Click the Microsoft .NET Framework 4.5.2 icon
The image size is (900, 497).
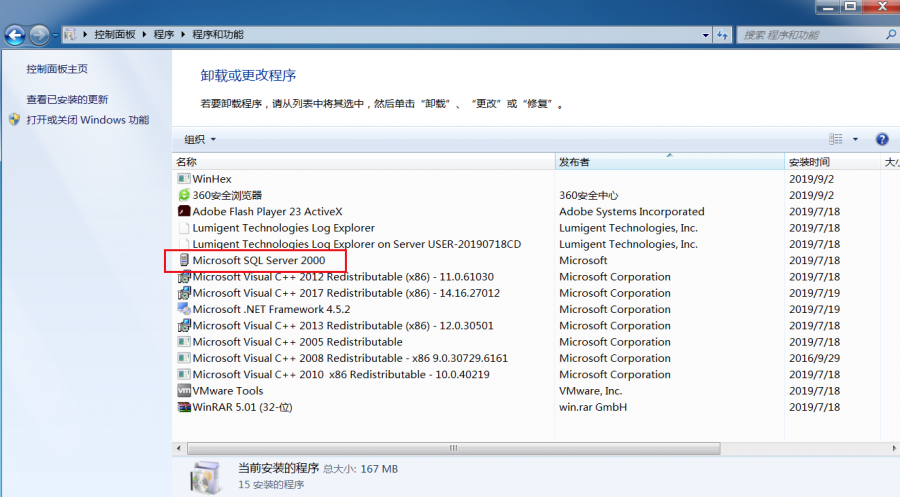pyautogui.click(x=184, y=309)
